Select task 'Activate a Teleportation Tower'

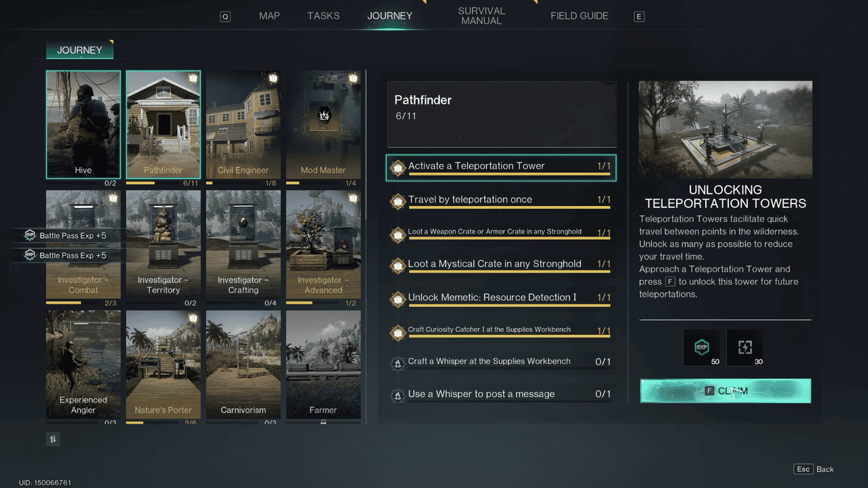pos(501,167)
